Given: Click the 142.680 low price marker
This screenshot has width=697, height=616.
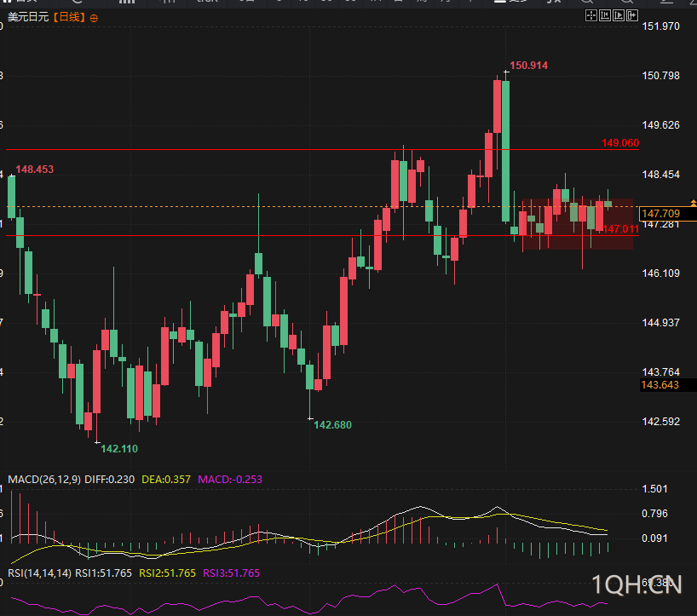Looking at the screenshot, I should [x=332, y=425].
